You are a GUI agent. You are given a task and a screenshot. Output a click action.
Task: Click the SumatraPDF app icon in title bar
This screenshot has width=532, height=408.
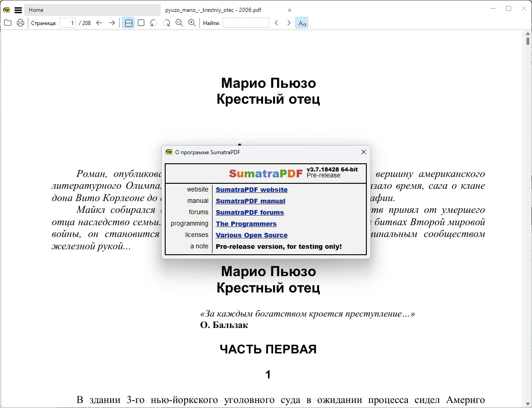pos(6,10)
